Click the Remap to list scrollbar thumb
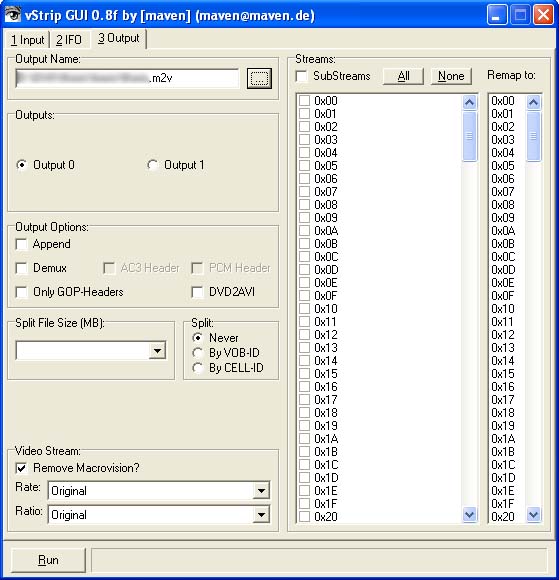This screenshot has width=559, height=580. [533, 136]
